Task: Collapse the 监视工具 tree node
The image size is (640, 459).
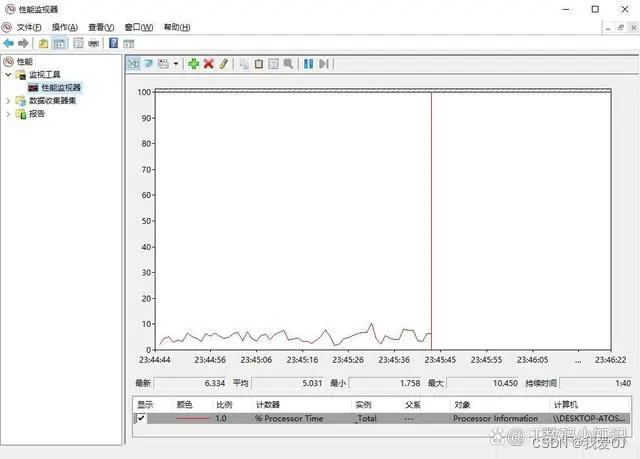Action: [8, 75]
